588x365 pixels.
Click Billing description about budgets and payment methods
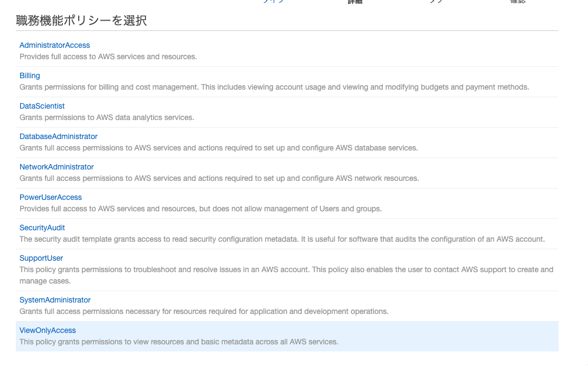click(274, 87)
